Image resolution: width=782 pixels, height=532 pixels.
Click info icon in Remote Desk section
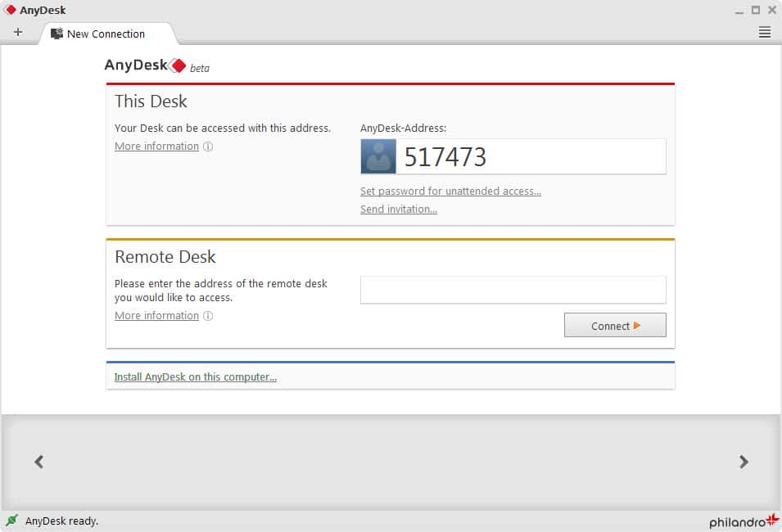tap(208, 316)
